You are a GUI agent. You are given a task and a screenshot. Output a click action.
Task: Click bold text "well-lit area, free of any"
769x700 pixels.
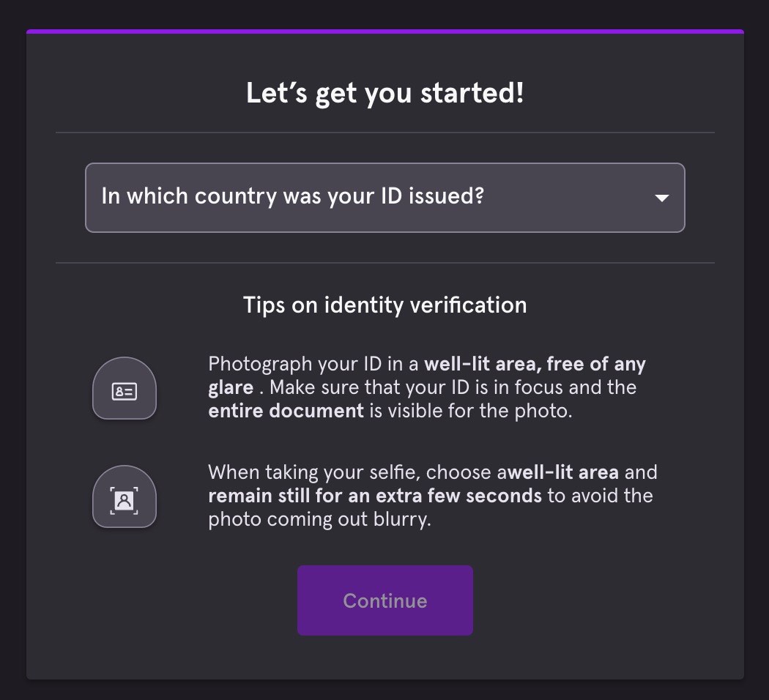[x=535, y=364]
